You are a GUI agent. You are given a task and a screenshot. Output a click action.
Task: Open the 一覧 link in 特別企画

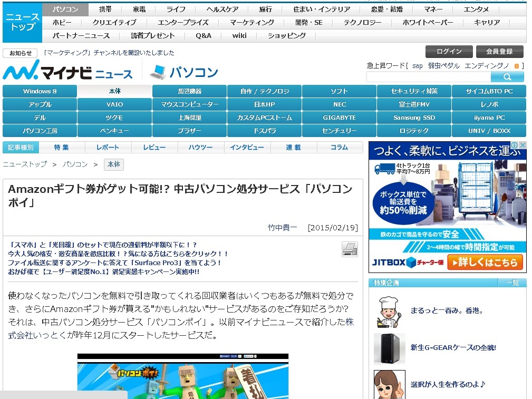click(512, 283)
